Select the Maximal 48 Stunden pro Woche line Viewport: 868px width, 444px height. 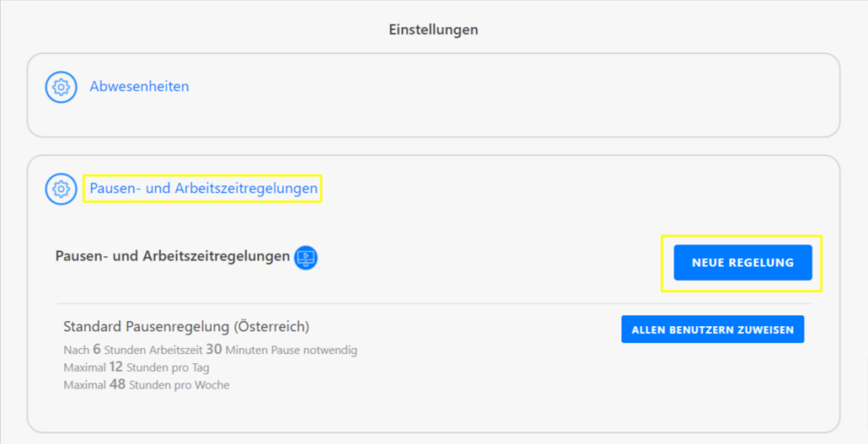pyautogui.click(x=146, y=385)
